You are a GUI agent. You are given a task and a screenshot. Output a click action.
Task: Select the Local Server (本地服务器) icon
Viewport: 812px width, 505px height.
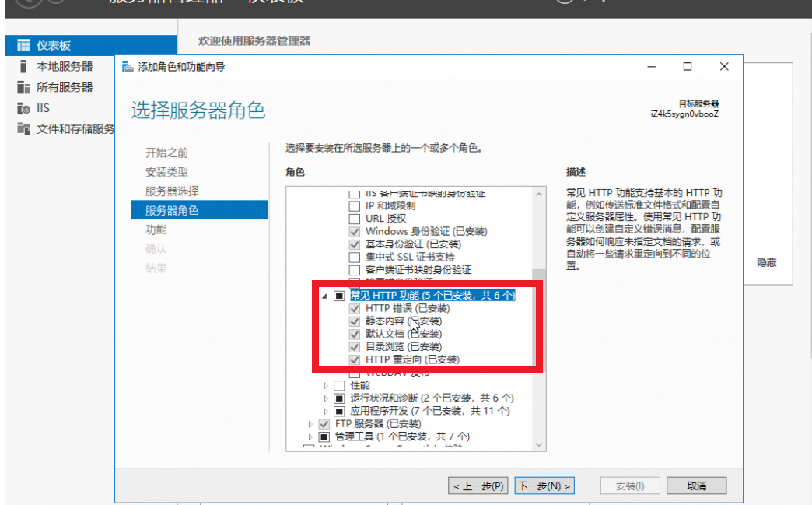coord(23,66)
